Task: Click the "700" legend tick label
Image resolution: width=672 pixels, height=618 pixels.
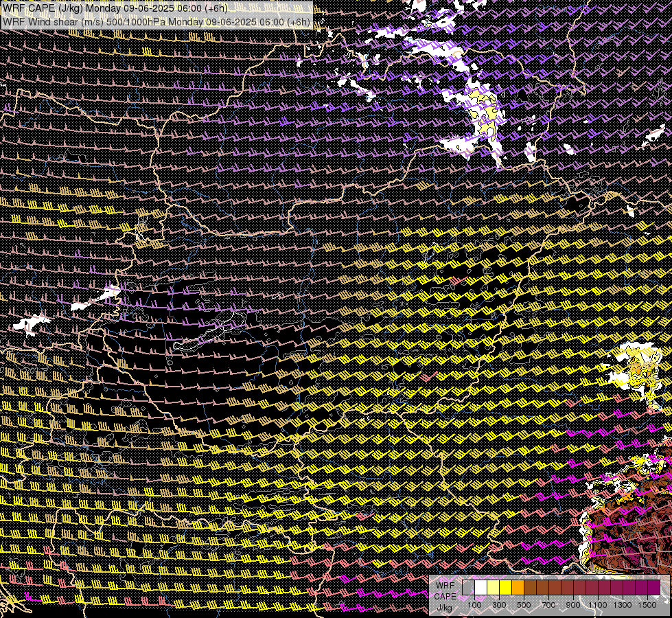Action: (x=548, y=605)
